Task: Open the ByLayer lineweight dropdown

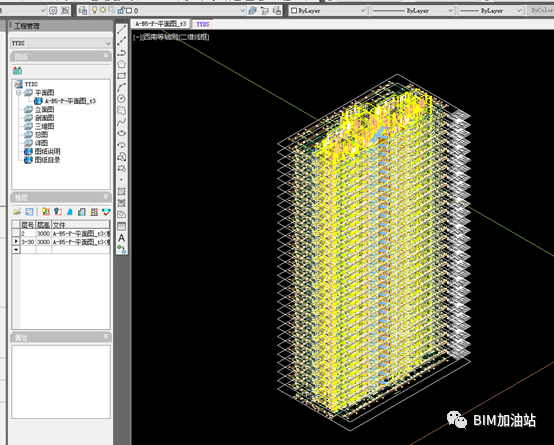Action: click(x=519, y=11)
